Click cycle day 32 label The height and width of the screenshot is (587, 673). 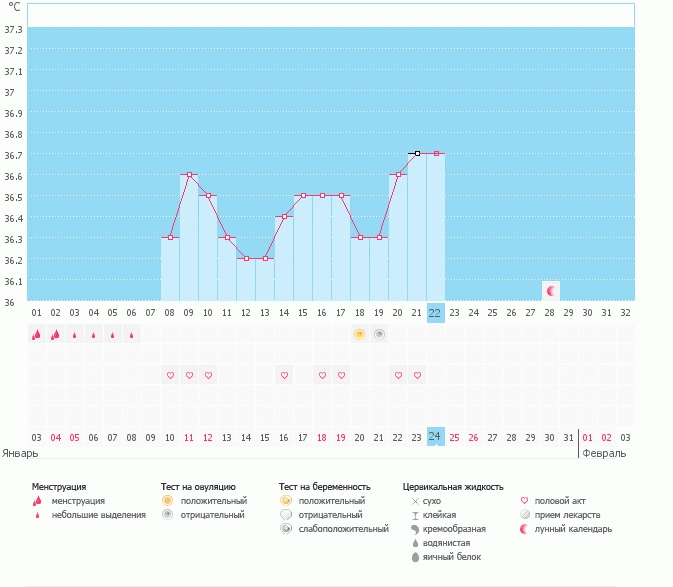[x=625, y=313]
